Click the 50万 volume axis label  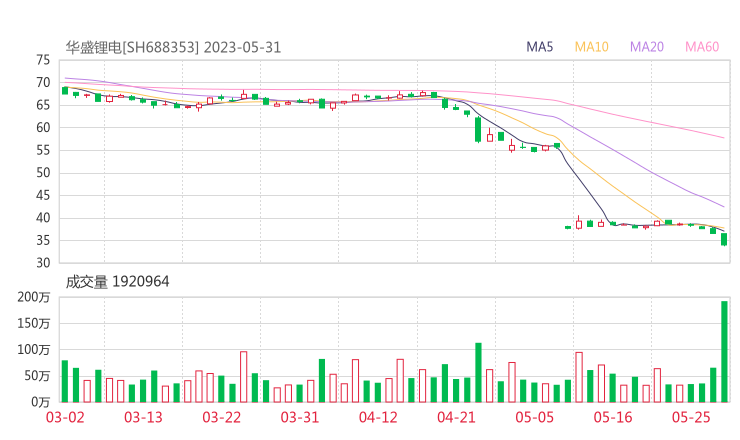tap(37, 376)
